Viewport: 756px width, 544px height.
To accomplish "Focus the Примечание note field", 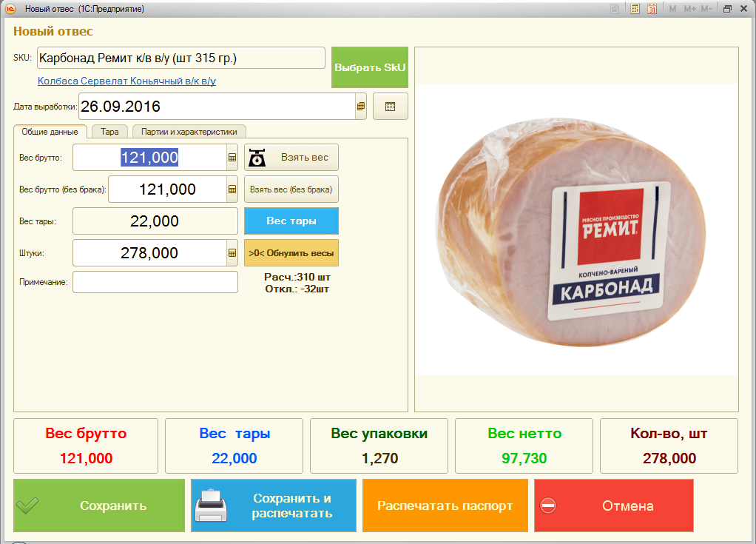I will [155, 282].
